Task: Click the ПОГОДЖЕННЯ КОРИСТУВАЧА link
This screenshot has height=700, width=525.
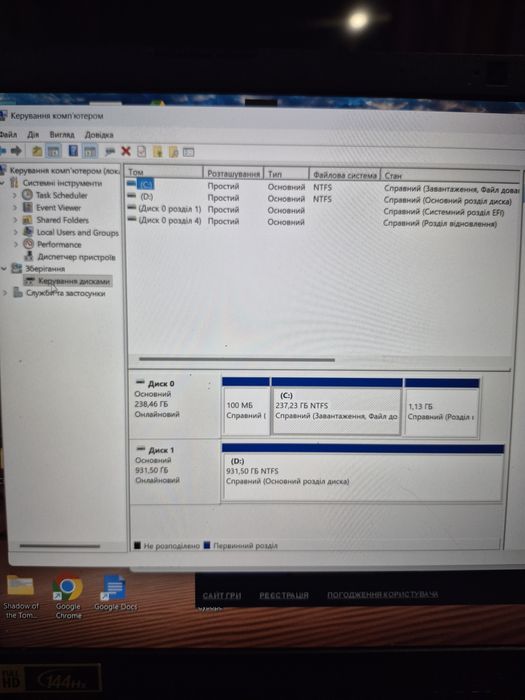Action: tap(383, 594)
